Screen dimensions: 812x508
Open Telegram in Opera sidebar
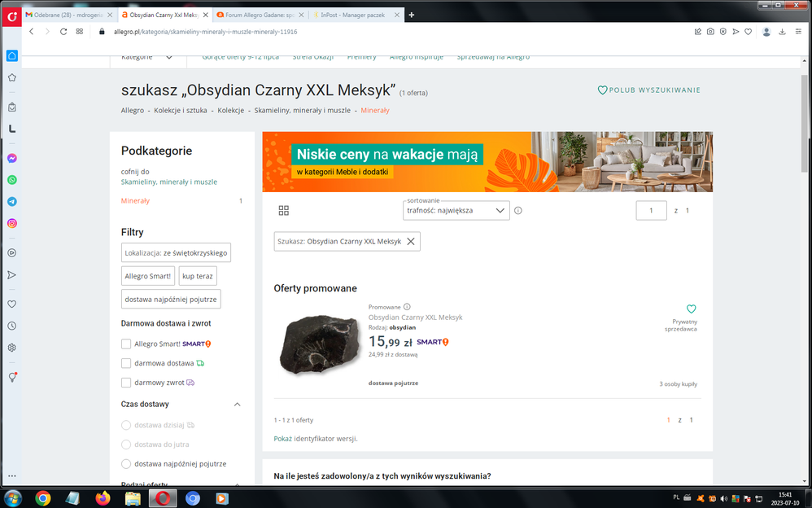click(x=12, y=202)
